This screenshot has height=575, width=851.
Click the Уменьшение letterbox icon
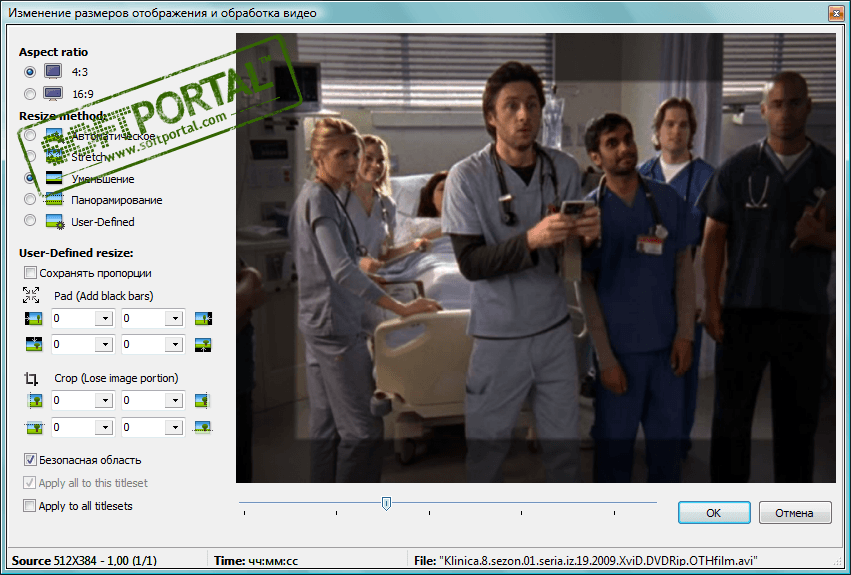54,178
